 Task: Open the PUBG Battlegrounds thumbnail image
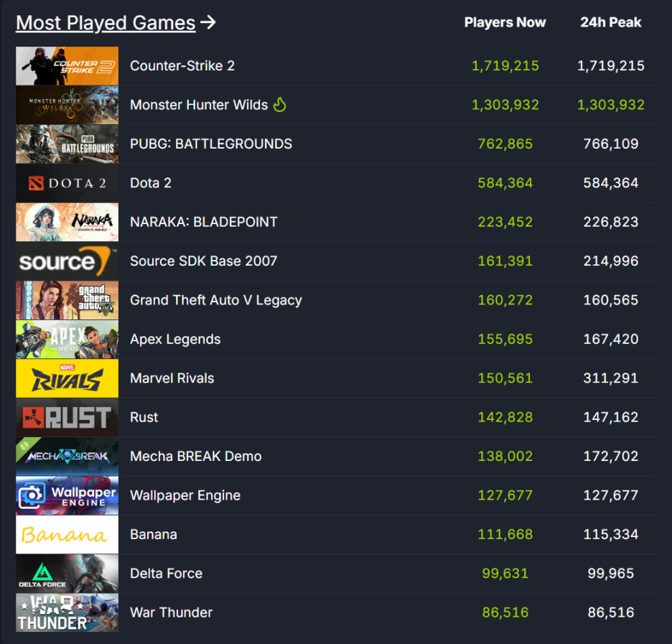point(67,144)
